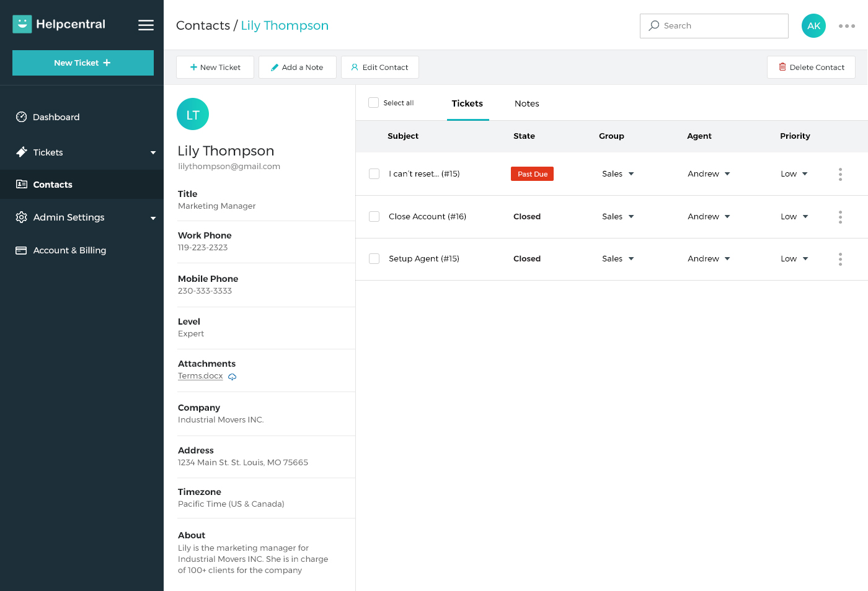Open row options for Close Account ticket
Viewport: 868px width, 591px height.
pos(840,217)
